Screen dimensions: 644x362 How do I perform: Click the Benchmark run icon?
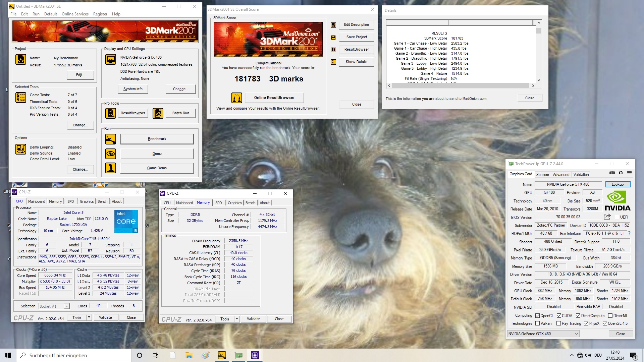(x=111, y=139)
